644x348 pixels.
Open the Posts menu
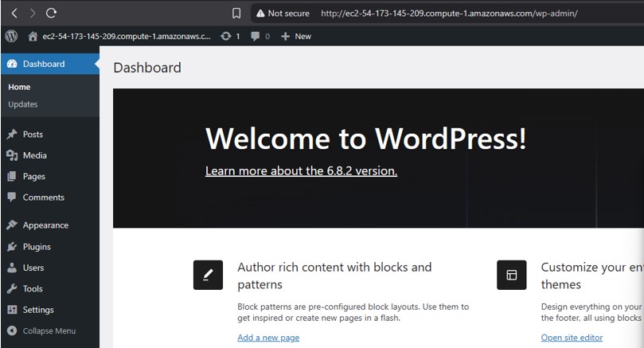click(x=33, y=135)
